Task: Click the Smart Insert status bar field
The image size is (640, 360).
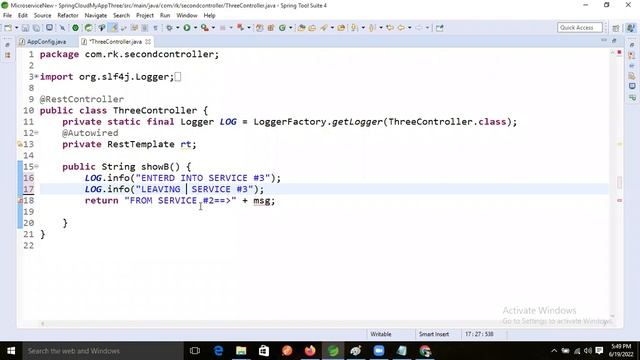Action: [434, 334]
